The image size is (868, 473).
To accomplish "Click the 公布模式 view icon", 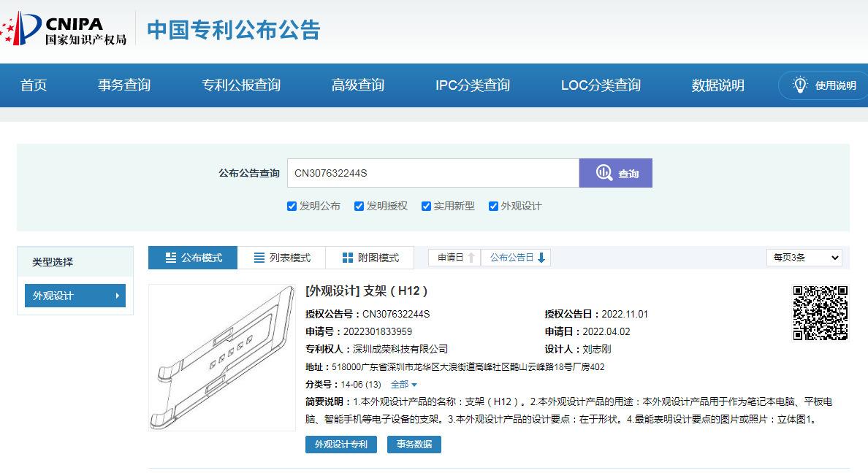I will 171,258.
